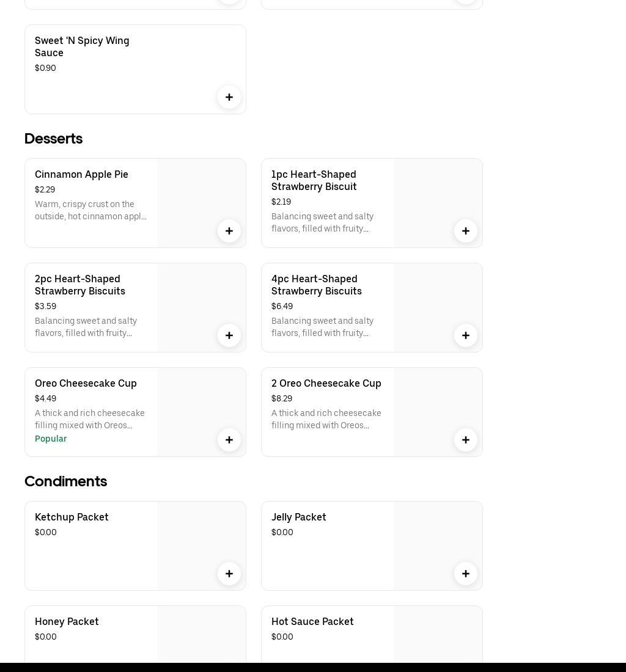Add Jelly Packet to cart
626x672 pixels.
pyautogui.click(x=466, y=574)
